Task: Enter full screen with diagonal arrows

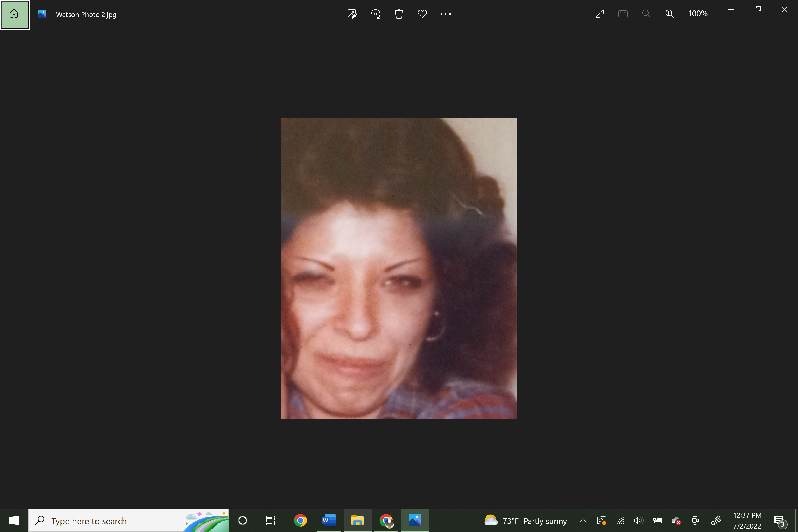Action: 599,14
